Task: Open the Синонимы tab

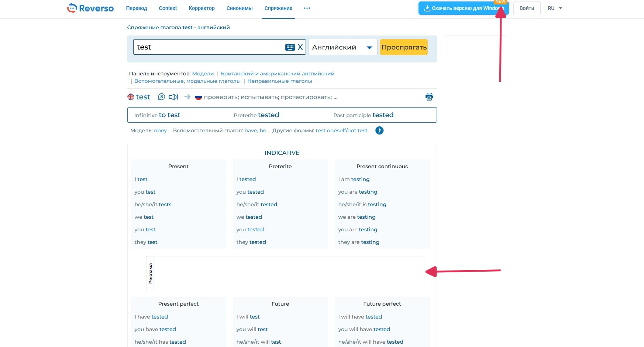Action: (x=240, y=8)
